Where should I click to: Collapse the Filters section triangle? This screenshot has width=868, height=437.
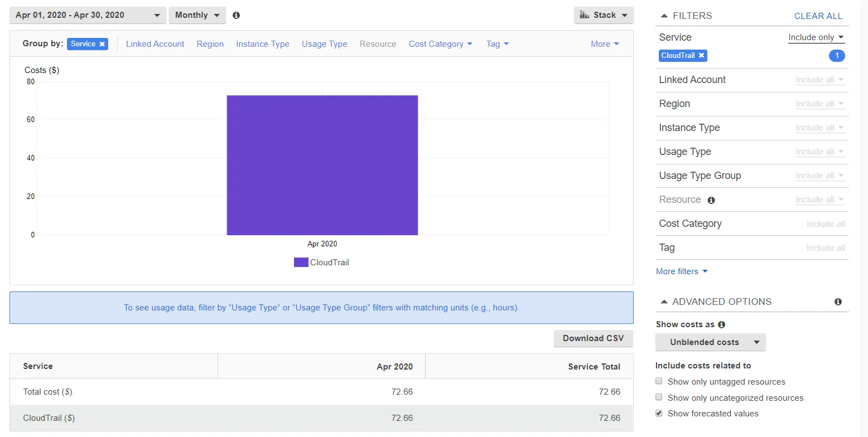tap(664, 16)
